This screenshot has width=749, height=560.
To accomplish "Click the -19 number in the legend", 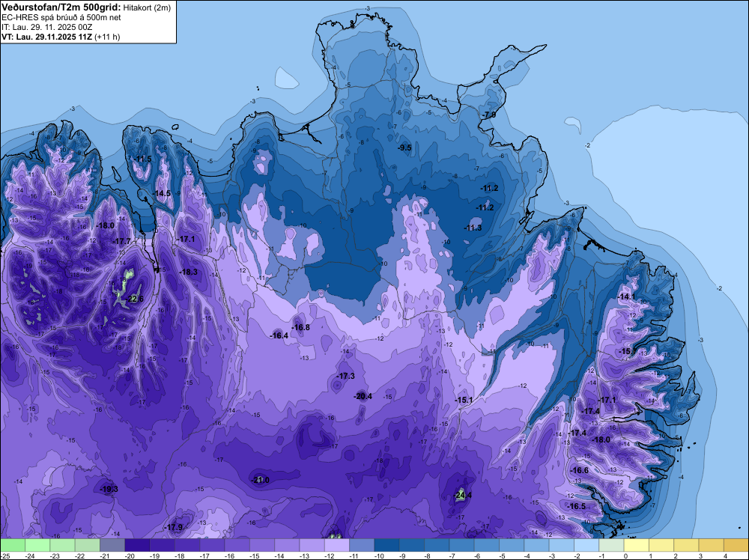I will click(155, 556).
